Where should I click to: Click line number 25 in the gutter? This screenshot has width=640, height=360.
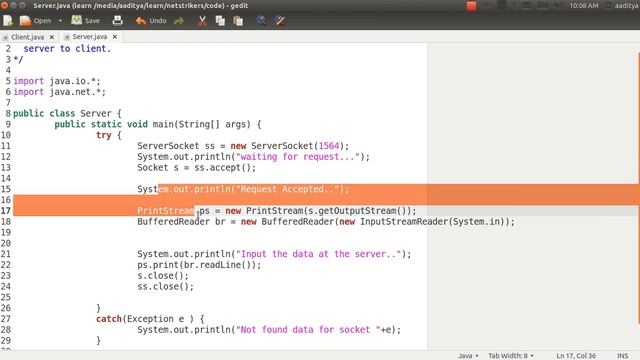(6, 297)
